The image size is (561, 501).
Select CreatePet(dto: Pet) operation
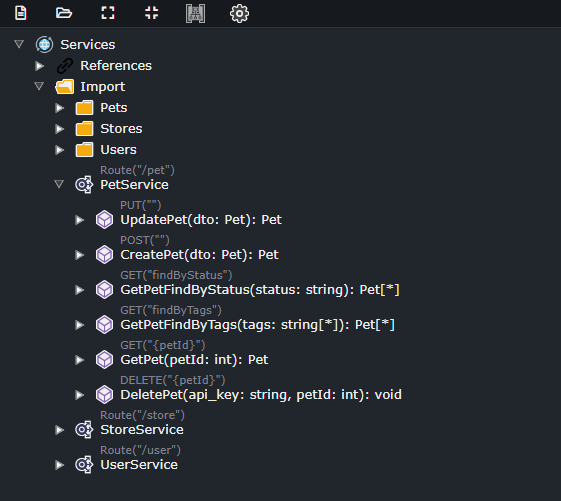coord(199,255)
